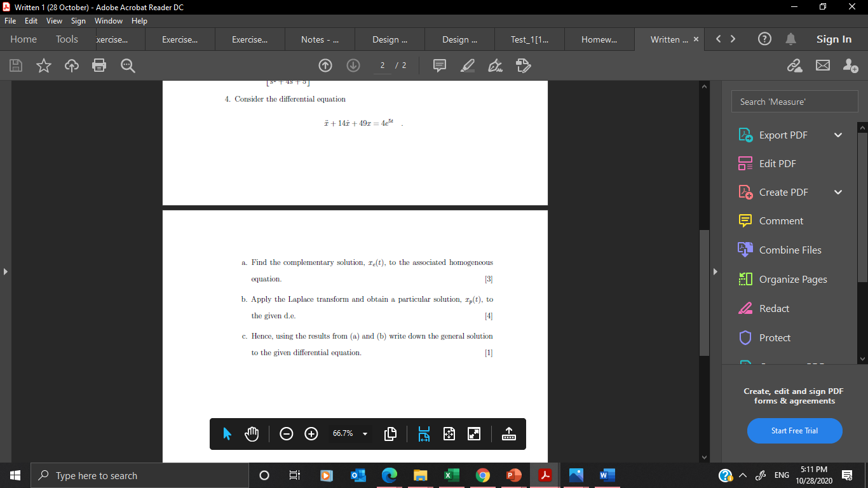Viewport: 868px width, 488px height.
Task: Toggle the Hand tool in page toolbar
Action: point(251,433)
